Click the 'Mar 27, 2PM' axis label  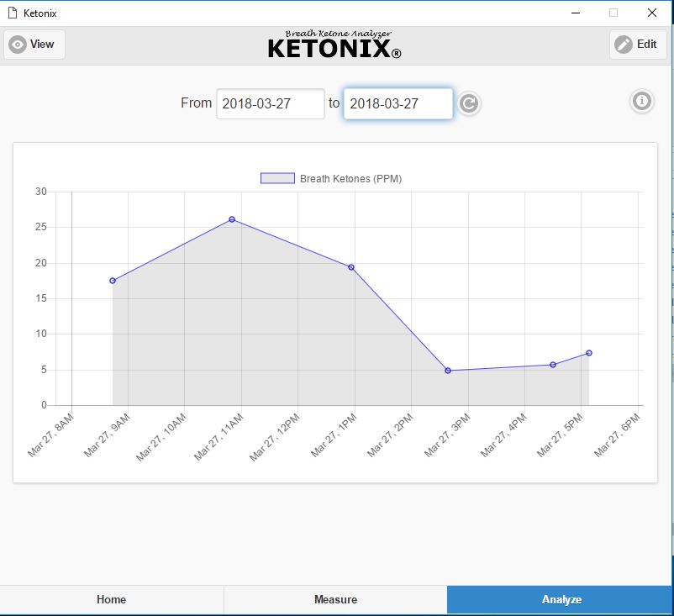click(x=390, y=435)
